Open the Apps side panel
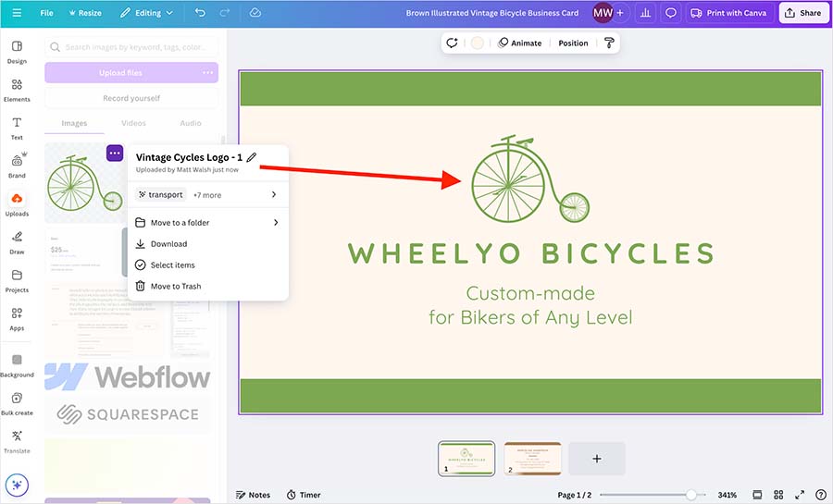The height and width of the screenshot is (504, 833). coord(17,319)
